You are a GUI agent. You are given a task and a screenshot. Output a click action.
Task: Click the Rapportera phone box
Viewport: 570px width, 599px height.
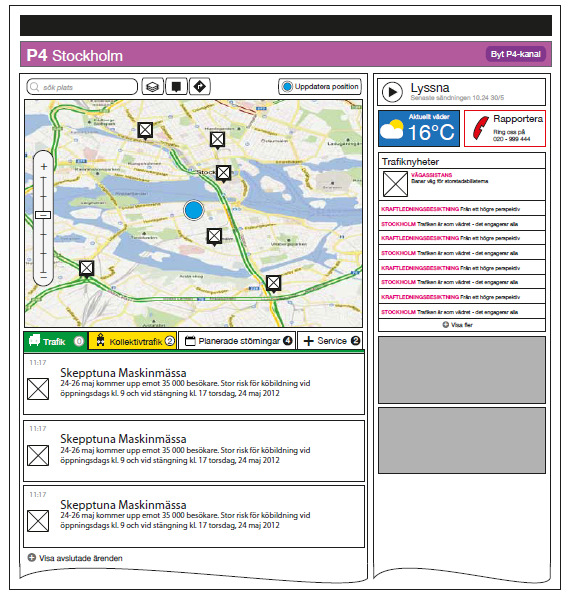[505, 128]
